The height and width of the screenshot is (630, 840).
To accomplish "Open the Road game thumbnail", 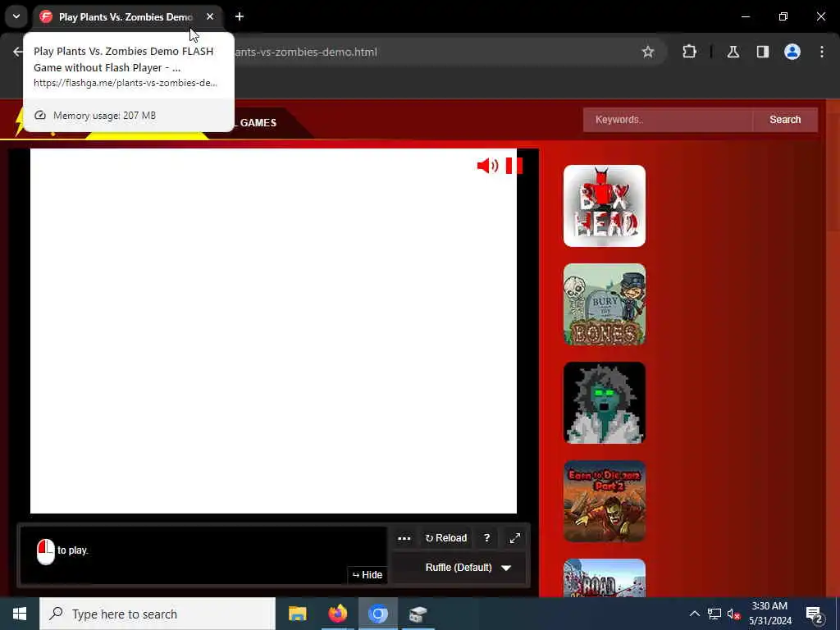I will 605,578.
